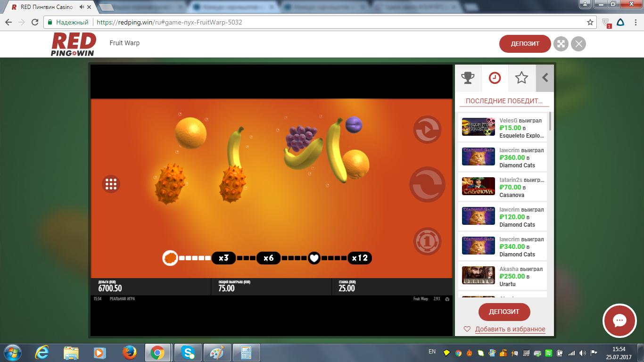Image resolution: width=644 pixels, height=362 pixels.
Task: Open Esqueleto Explosivo game thumbnail
Action: (x=478, y=127)
